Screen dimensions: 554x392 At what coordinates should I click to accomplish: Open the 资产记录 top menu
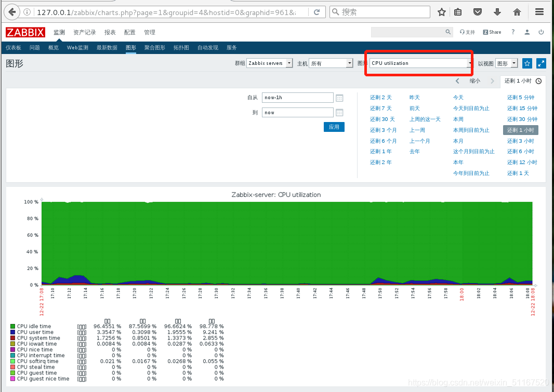[84, 33]
